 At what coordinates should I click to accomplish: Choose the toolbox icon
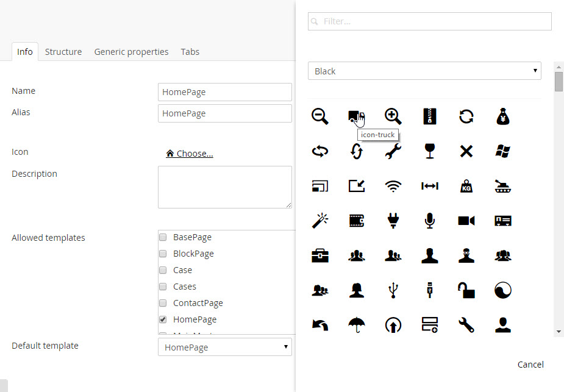click(319, 255)
